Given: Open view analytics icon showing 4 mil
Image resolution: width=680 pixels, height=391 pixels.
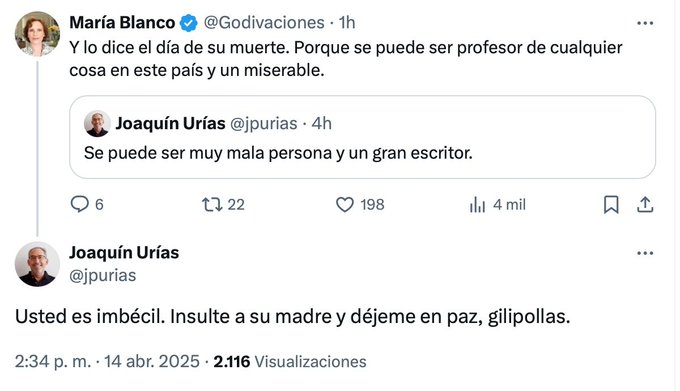Looking at the screenshot, I should [x=477, y=205].
